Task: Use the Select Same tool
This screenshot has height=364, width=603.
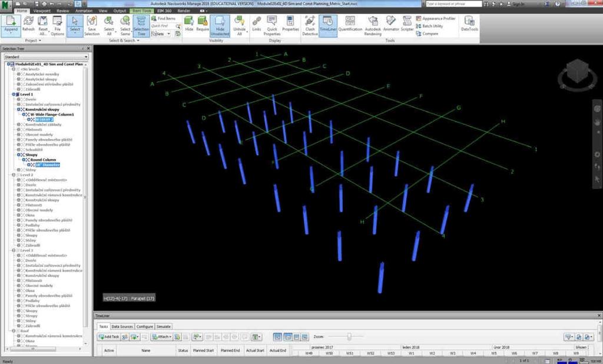Action: (x=125, y=26)
